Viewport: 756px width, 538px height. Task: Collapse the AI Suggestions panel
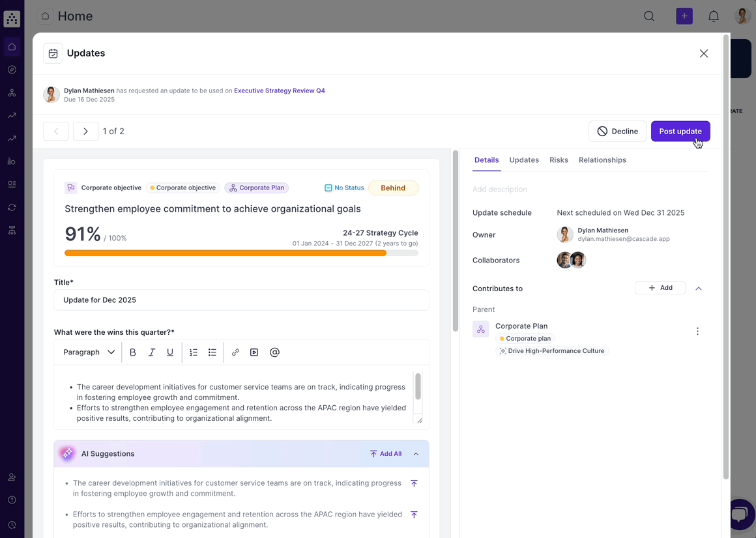416,454
